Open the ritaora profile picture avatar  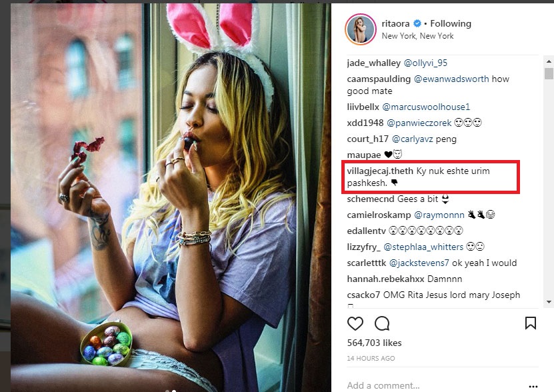pos(360,29)
